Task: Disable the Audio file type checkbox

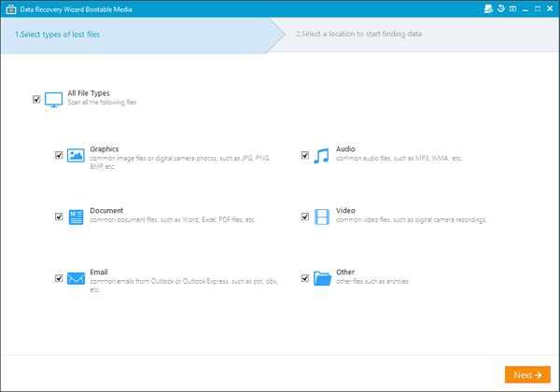Action: coord(305,155)
